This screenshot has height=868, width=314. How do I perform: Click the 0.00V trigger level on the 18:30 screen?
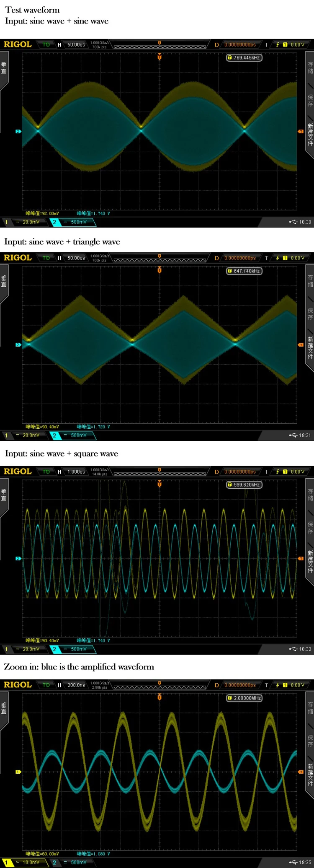(297, 44)
